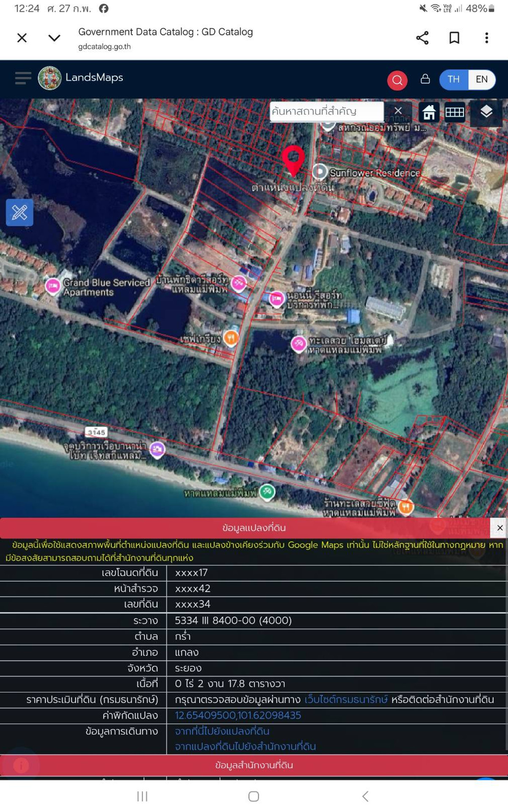Screen dimensions: 508x812
Task: Click the important places search field
Action: pyautogui.click(x=326, y=111)
